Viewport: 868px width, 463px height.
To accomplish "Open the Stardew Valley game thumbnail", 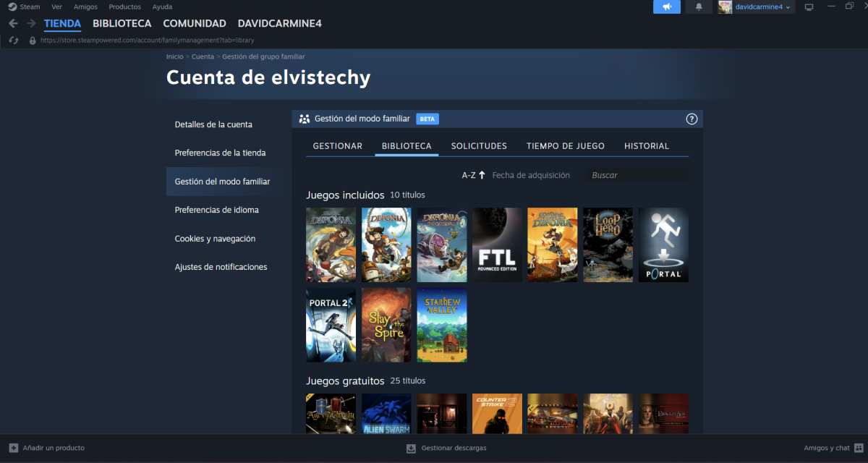I will point(441,325).
